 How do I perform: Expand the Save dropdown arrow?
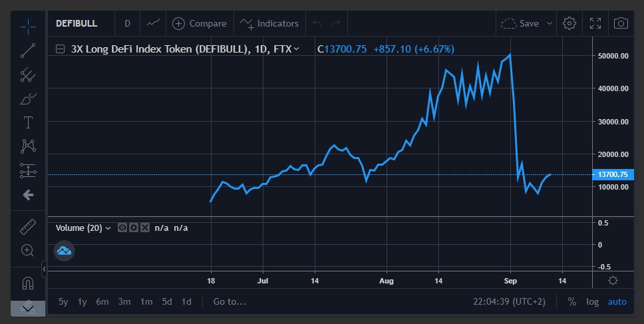(x=549, y=23)
